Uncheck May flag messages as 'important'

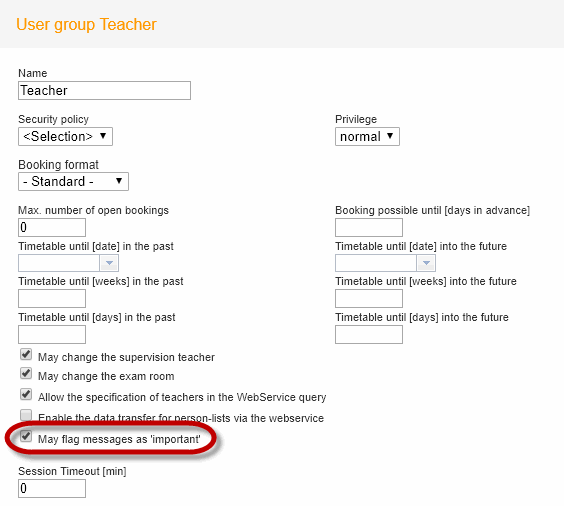pos(26,436)
